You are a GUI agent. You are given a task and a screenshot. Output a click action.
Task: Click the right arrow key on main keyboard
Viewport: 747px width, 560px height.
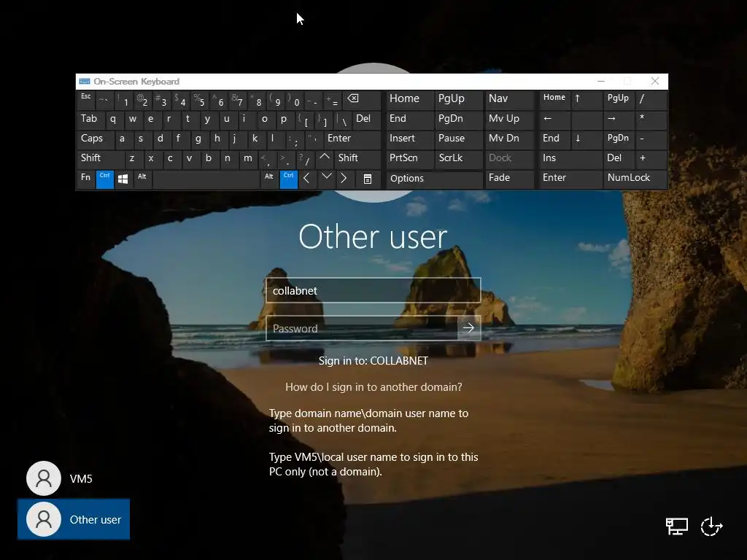[344, 179]
